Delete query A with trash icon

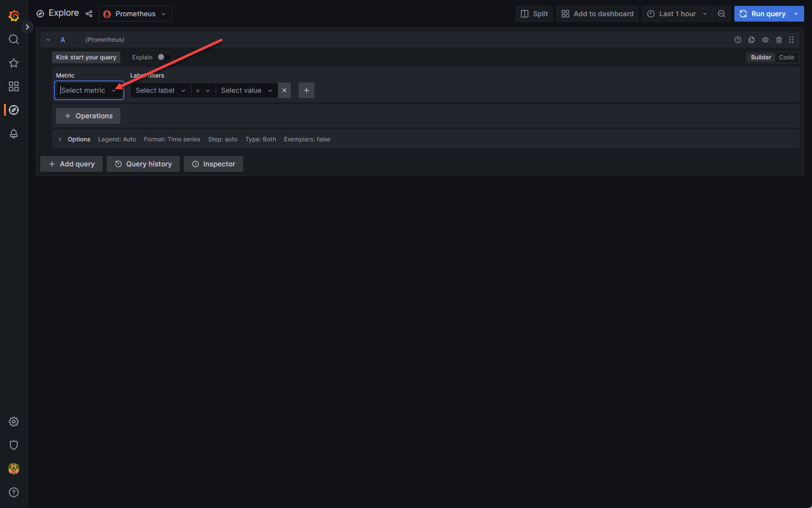pyautogui.click(x=779, y=40)
